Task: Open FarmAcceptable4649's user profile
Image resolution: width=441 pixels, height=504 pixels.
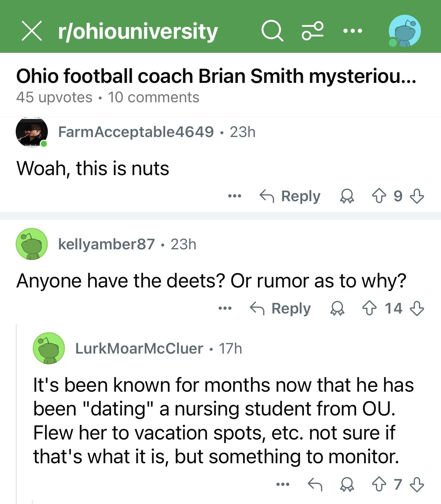Action: click(x=136, y=132)
